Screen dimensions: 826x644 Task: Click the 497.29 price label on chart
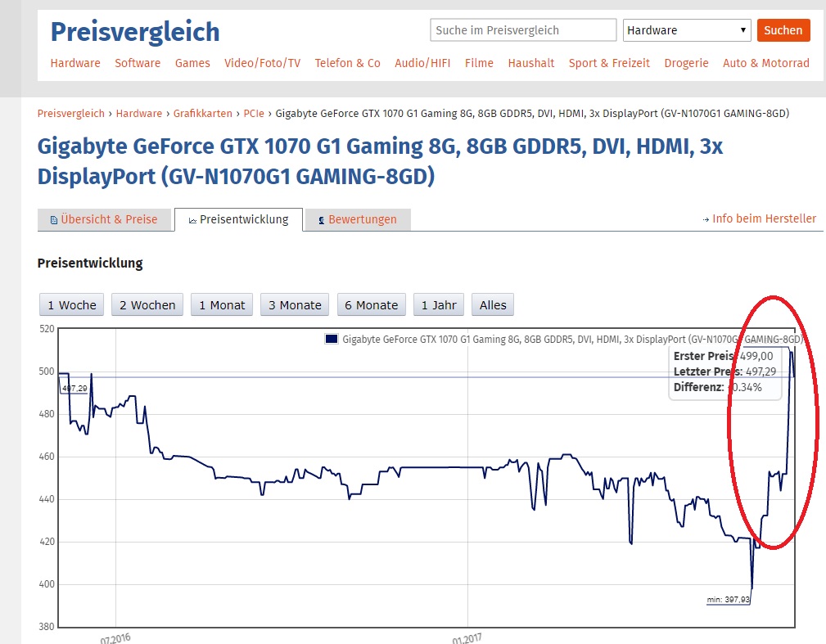point(74,389)
